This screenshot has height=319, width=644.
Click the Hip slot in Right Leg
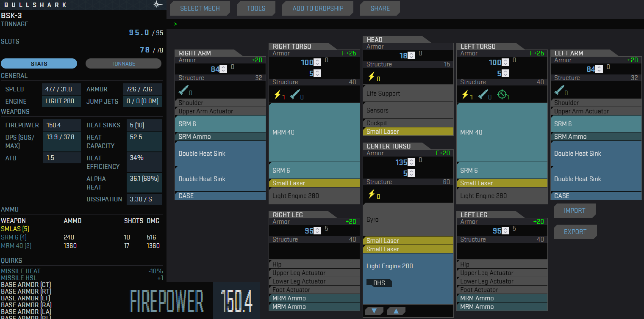click(x=314, y=264)
